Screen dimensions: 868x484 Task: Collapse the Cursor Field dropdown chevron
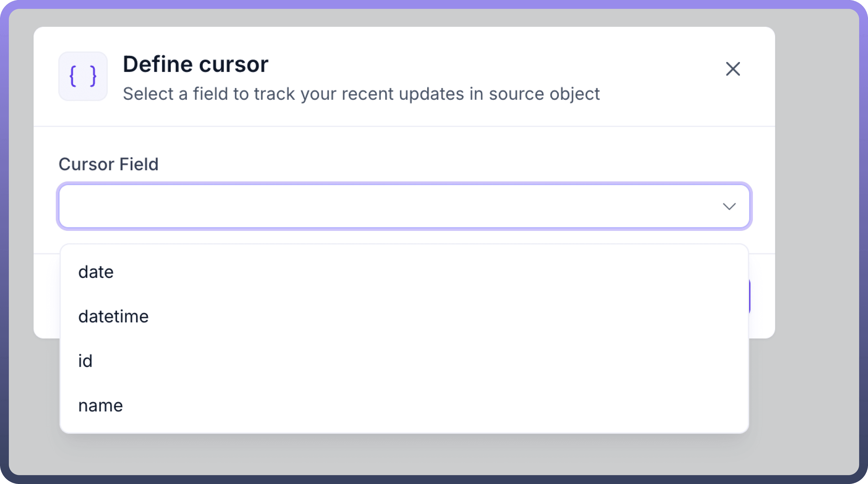click(x=729, y=206)
